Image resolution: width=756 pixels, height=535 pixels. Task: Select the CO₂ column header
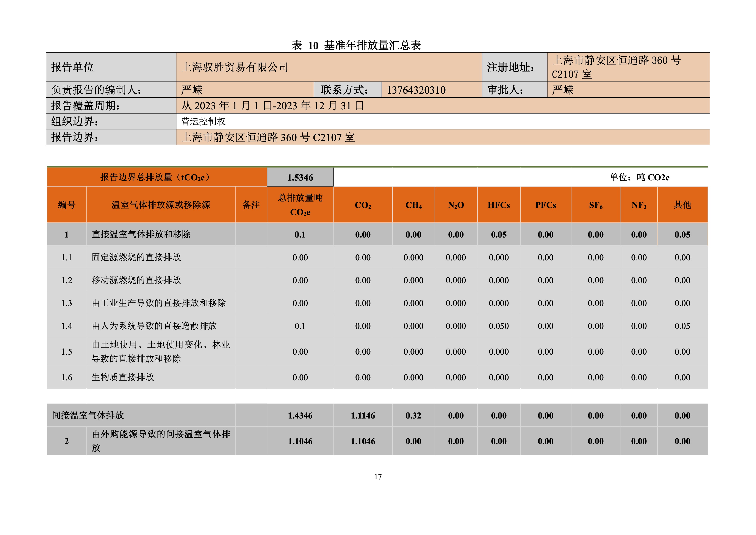363,205
